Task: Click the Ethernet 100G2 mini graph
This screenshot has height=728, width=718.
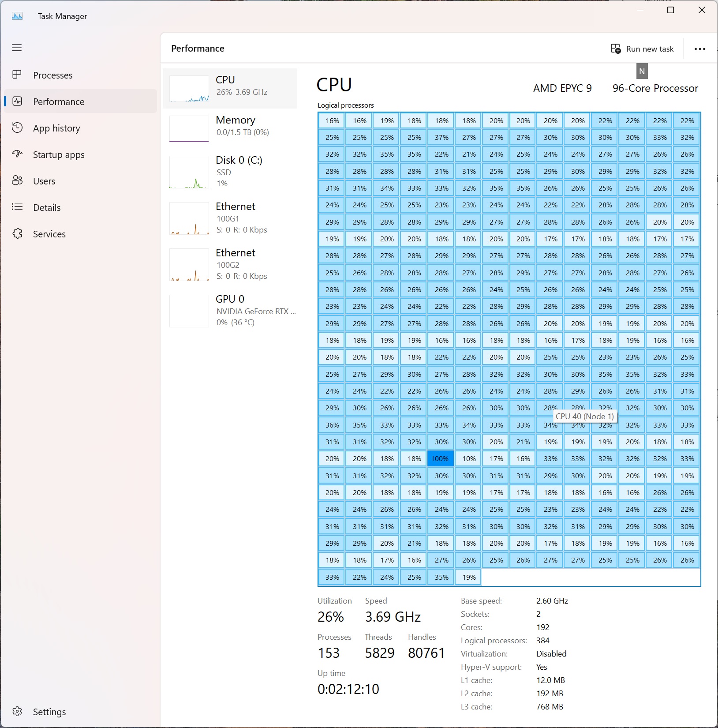Action: tap(189, 265)
